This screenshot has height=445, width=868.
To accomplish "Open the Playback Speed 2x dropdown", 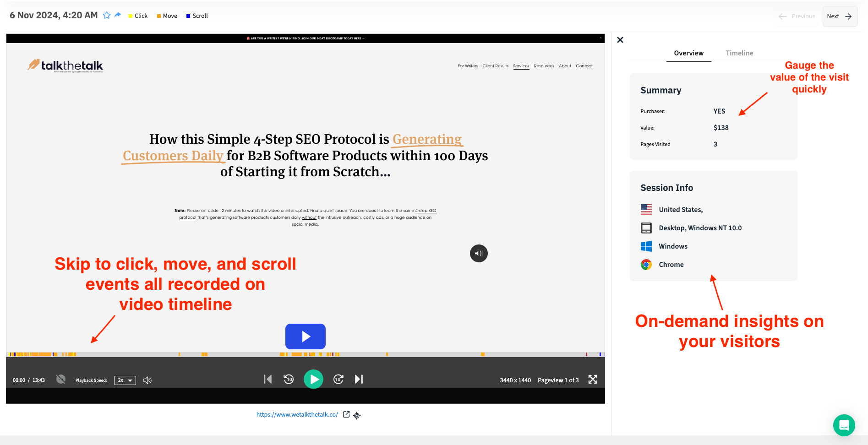I will pos(125,380).
